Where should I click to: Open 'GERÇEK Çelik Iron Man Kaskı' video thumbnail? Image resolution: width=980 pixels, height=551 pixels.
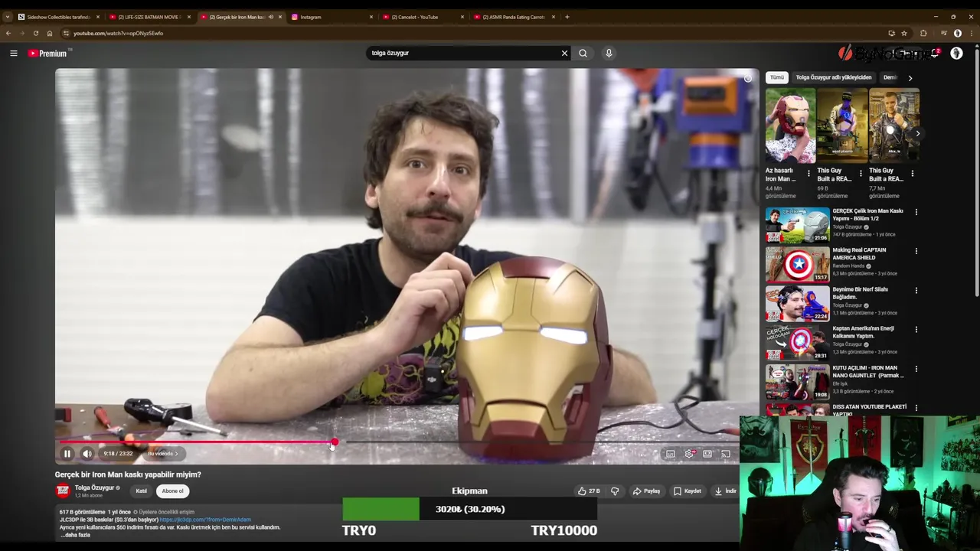(797, 225)
